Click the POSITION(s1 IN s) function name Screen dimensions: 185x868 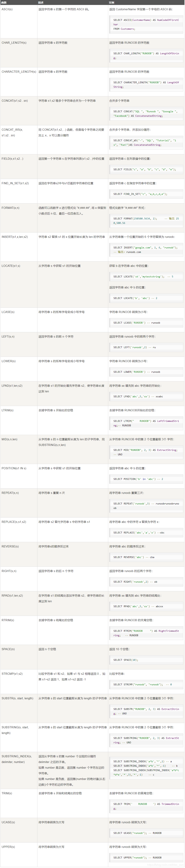click(x=14, y=468)
